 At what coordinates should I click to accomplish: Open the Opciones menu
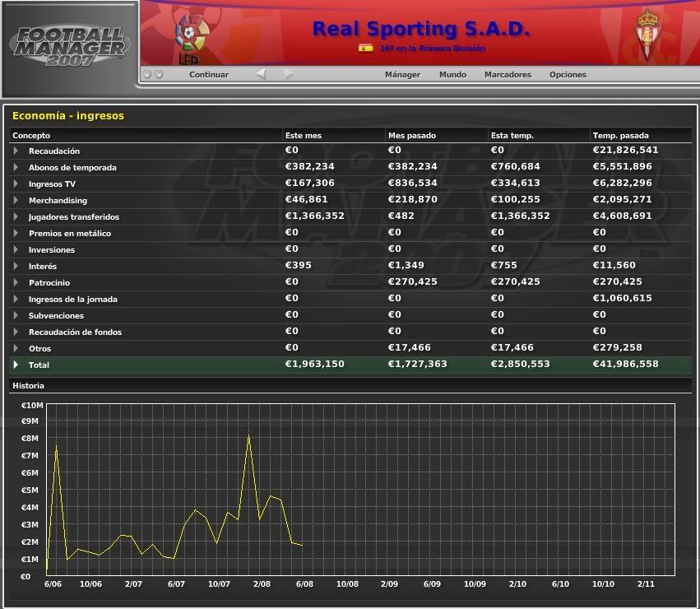click(568, 75)
